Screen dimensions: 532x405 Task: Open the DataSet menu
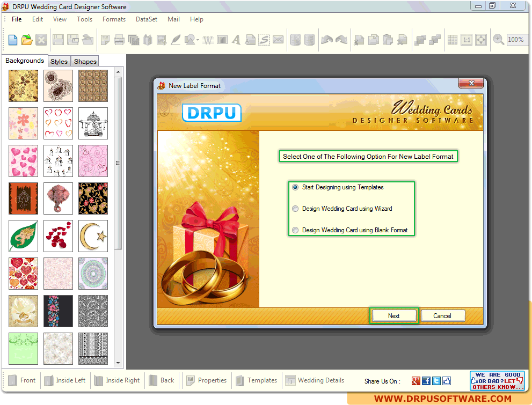click(x=147, y=19)
